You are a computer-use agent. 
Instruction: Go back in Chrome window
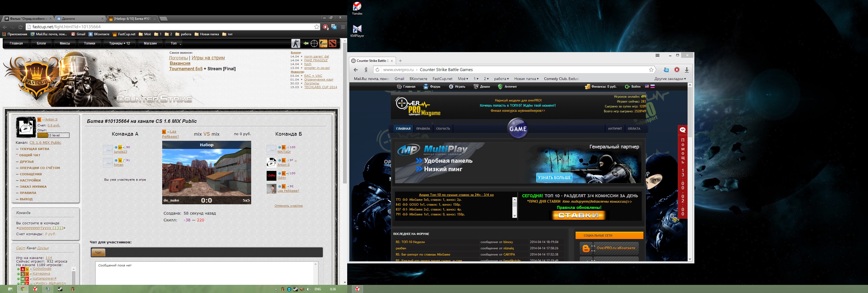pyautogui.click(x=5, y=27)
